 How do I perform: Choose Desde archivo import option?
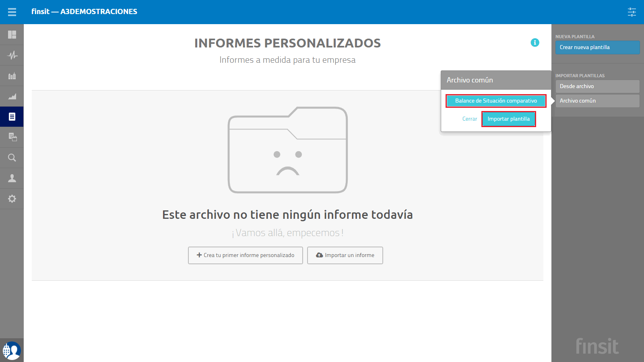[597, 86]
